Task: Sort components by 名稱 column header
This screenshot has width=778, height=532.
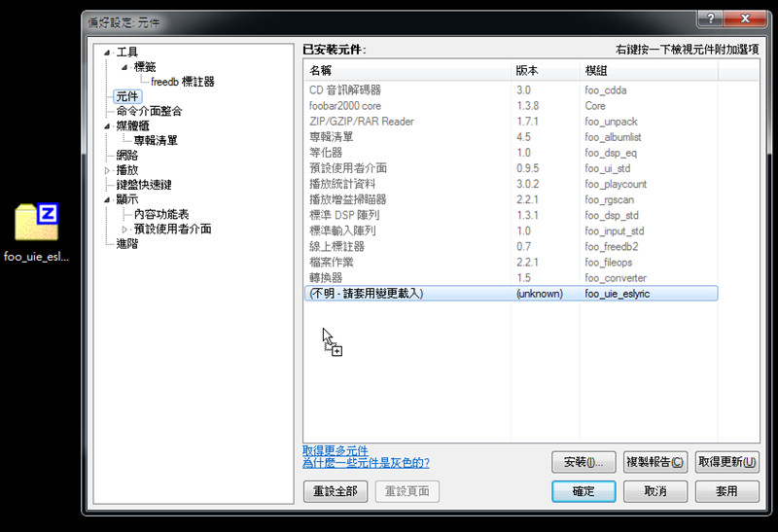Action: (407, 71)
